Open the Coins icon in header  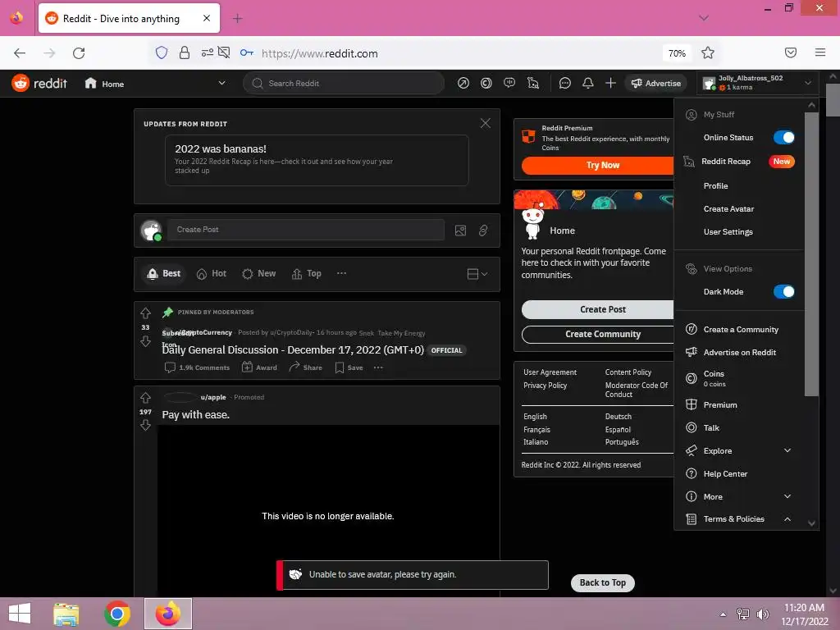[x=486, y=83]
